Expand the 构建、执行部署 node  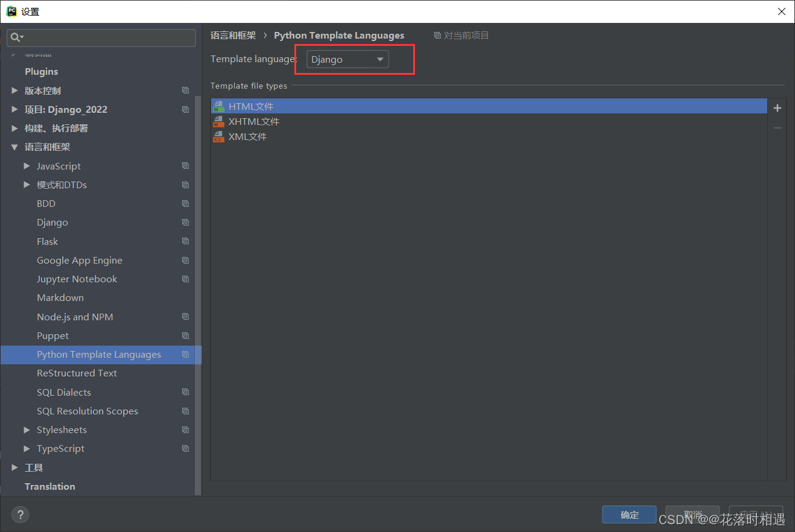click(14, 128)
